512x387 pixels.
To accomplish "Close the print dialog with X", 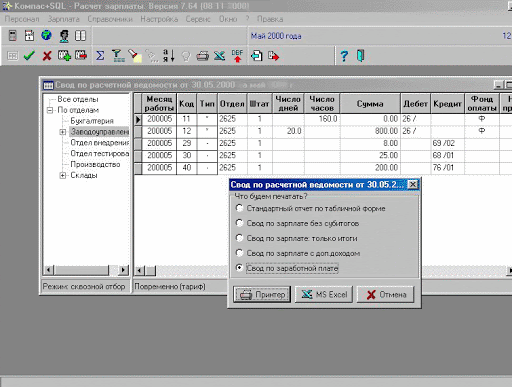I will (x=413, y=184).
